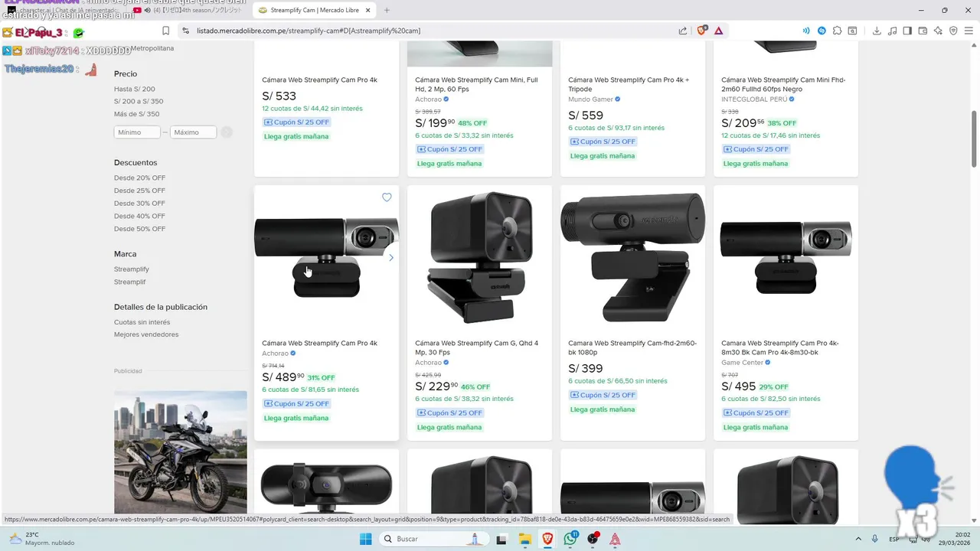Open Windows Start menu
Screen dimensions: 980x551
click(366, 539)
